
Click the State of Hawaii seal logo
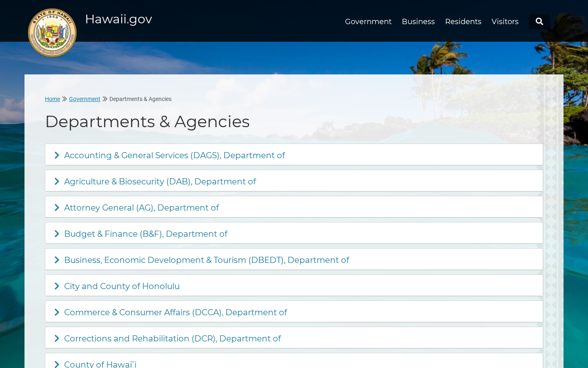coord(52,33)
